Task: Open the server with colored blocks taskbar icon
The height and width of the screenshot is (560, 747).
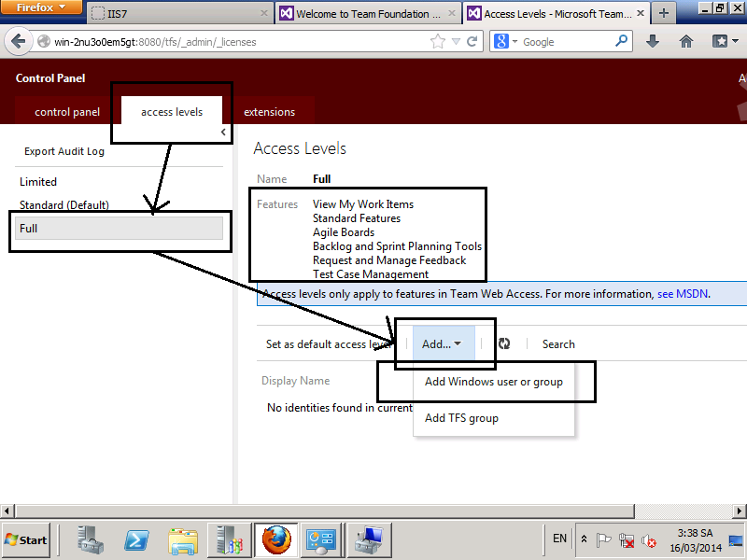Action: pos(230,540)
